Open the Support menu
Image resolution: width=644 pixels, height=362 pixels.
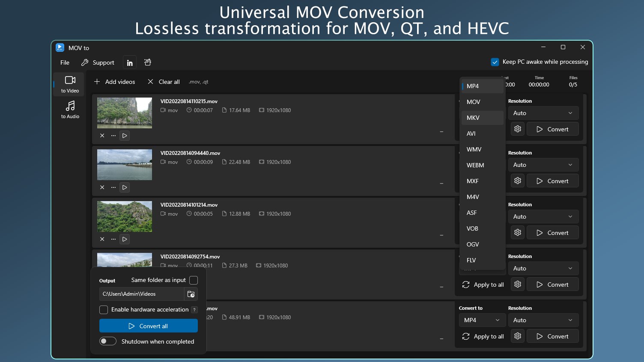tap(98, 62)
